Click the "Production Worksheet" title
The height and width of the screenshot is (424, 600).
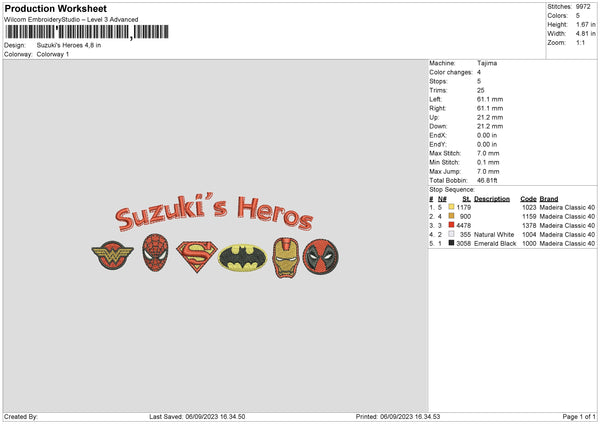(56, 9)
